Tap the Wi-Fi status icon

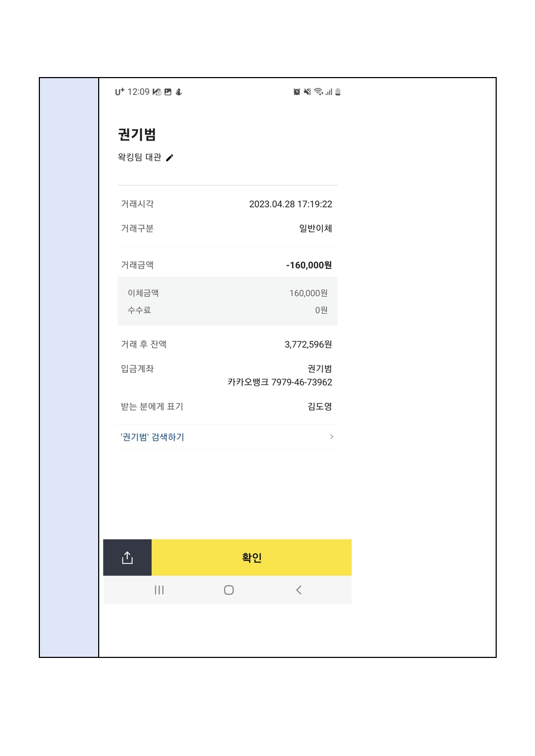pos(319,92)
